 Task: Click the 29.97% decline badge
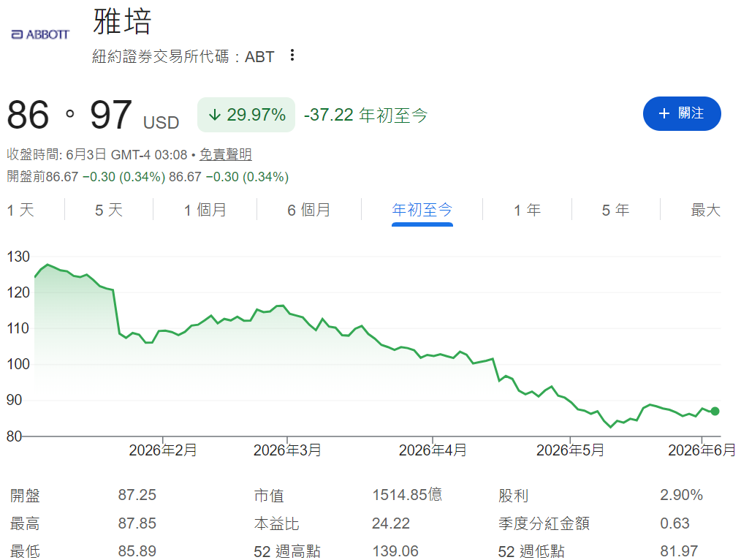tap(246, 115)
